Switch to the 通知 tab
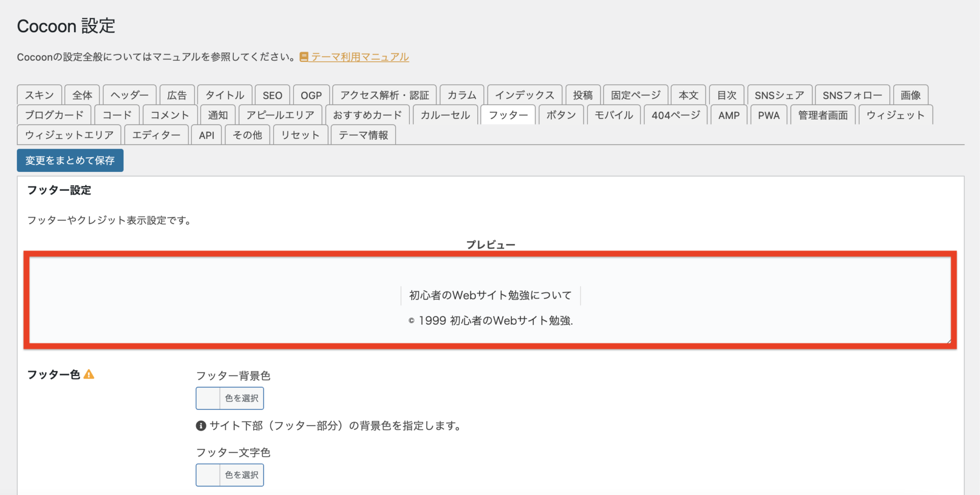 pyautogui.click(x=218, y=115)
